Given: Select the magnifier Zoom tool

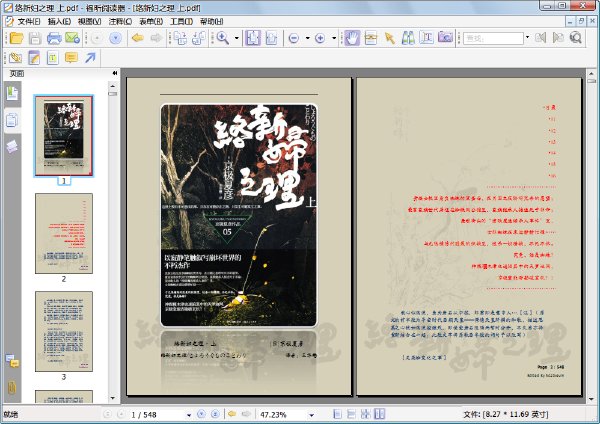Looking at the screenshot, I should (223, 38).
